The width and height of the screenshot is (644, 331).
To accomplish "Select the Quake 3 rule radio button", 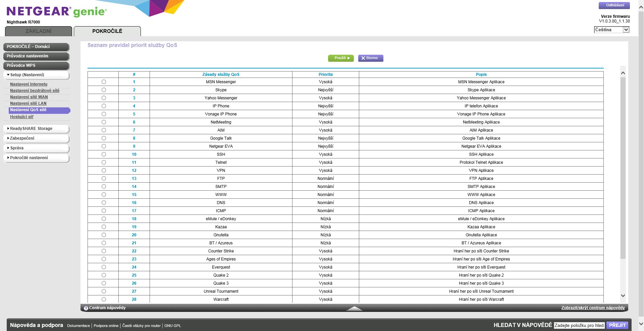I will pos(104,283).
